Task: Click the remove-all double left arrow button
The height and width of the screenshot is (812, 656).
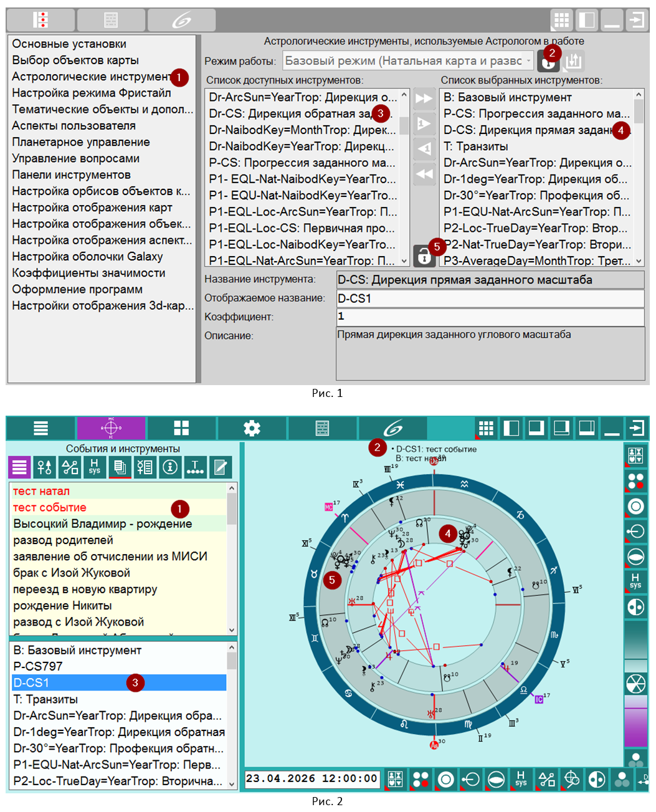Action: pyautogui.click(x=424, y=174)
